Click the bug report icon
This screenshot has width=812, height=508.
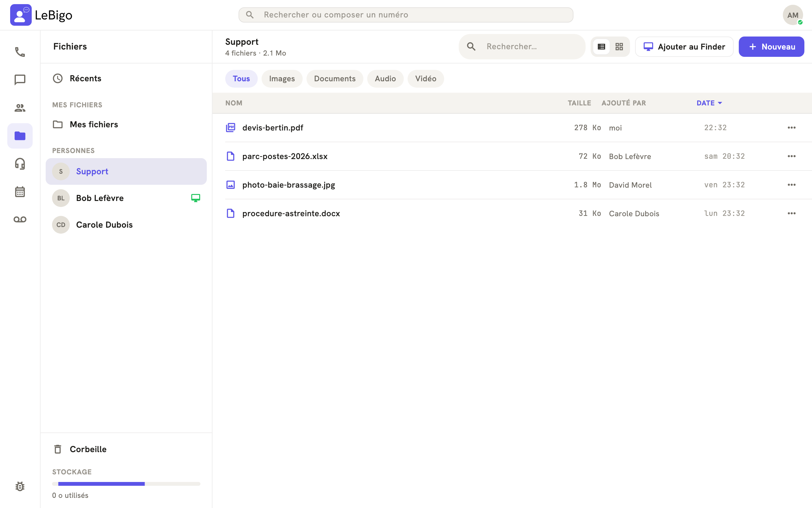[20, 486]
